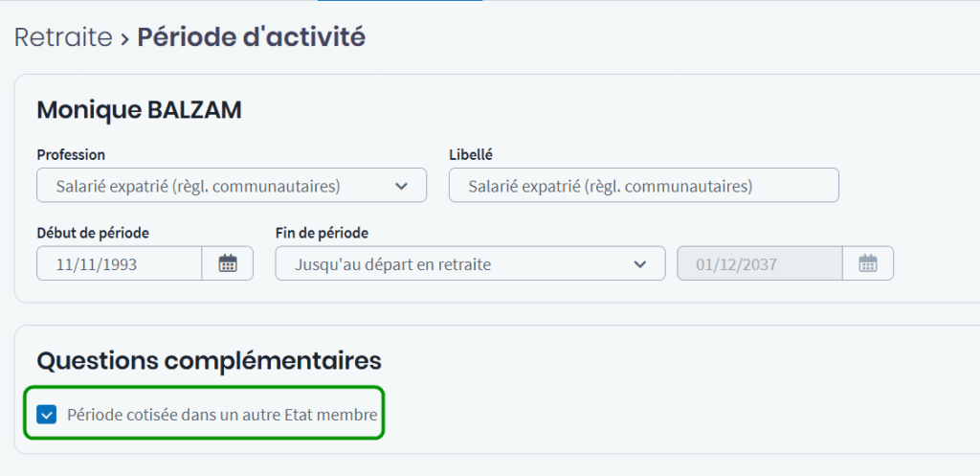Focus the Libellé text field
Image resolution: width=980 pixels, height=476 pixels.
(643, 186)
